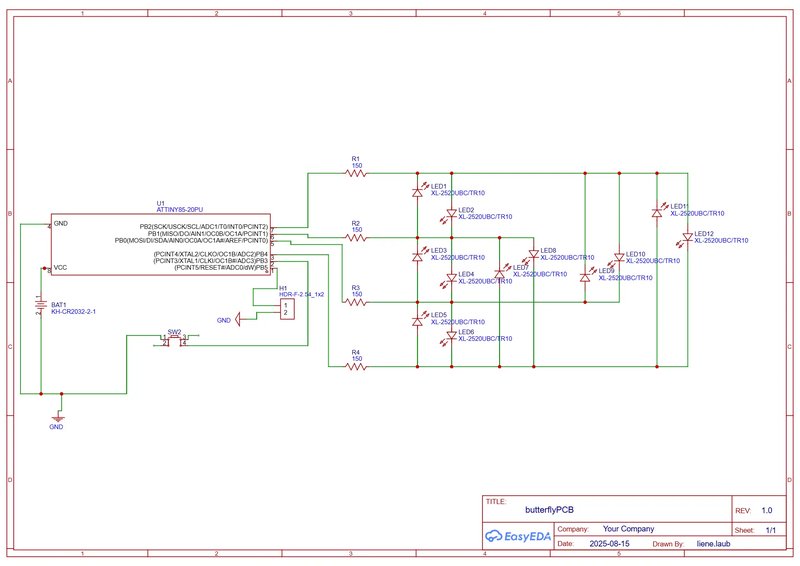This screenshot has height=566, width=800.
Task: Select the ATTINY85-20PU part name
Action: [180, 210]
